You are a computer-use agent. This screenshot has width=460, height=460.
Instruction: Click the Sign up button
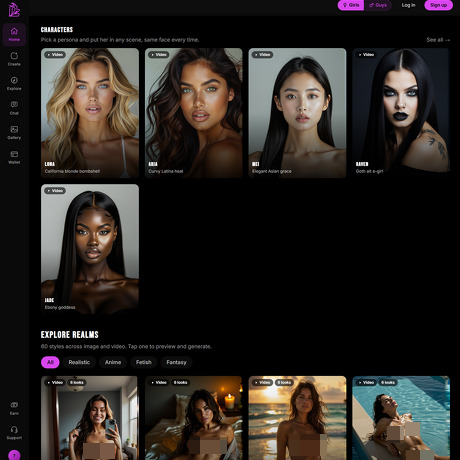click(x=438, y=5)
